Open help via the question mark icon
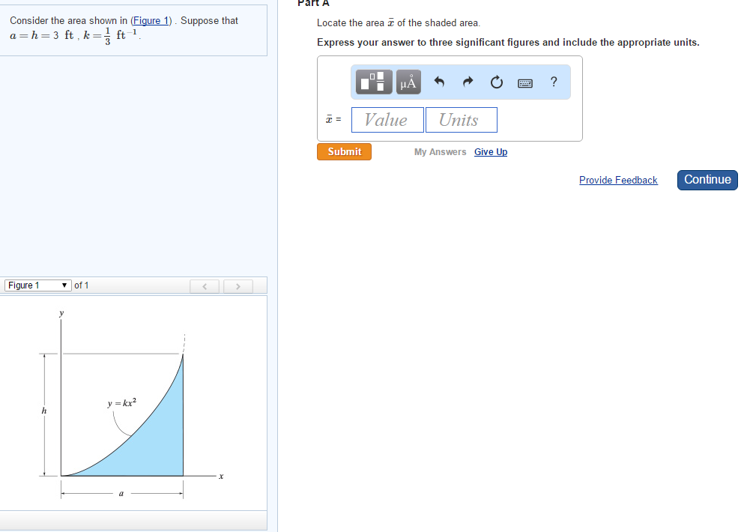This screenshot has height=532, width=756. point(553,82)
